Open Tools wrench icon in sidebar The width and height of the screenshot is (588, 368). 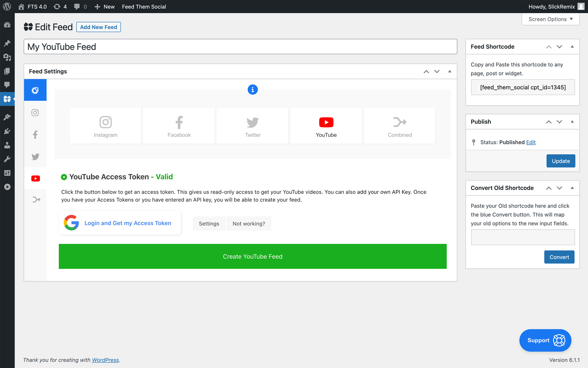click(7, 159)
